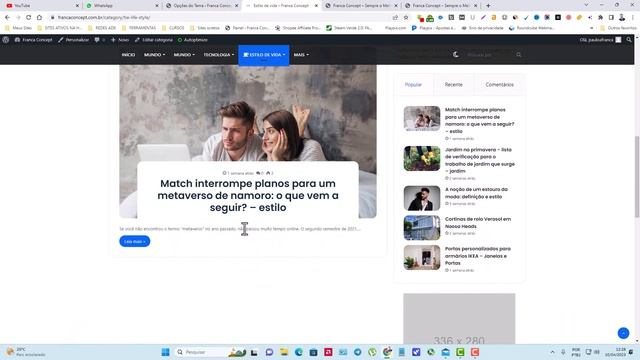This screenshot has width=640, height=360.
Task: Open Portas personalizadas para armários IKEA post
Action: (x=478, y=256)
